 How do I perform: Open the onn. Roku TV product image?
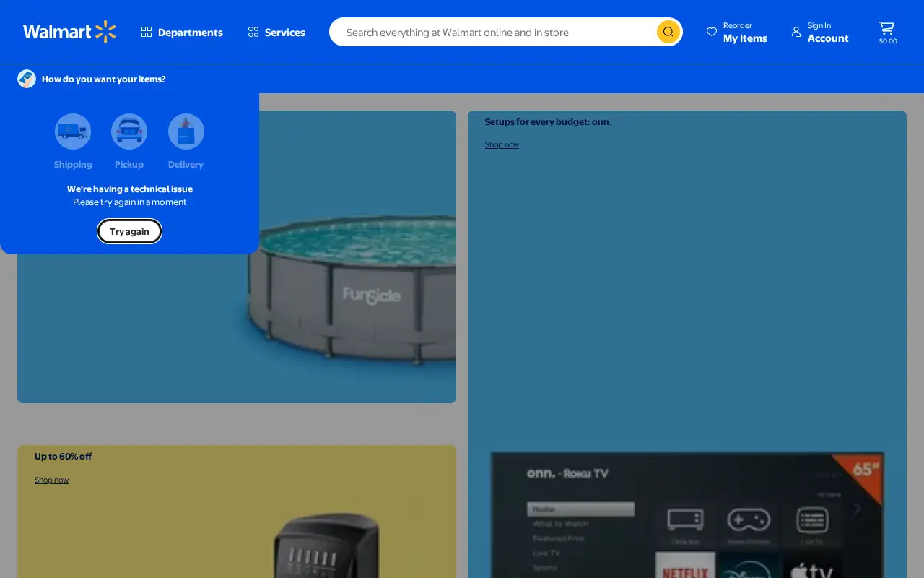pos(687,514)
